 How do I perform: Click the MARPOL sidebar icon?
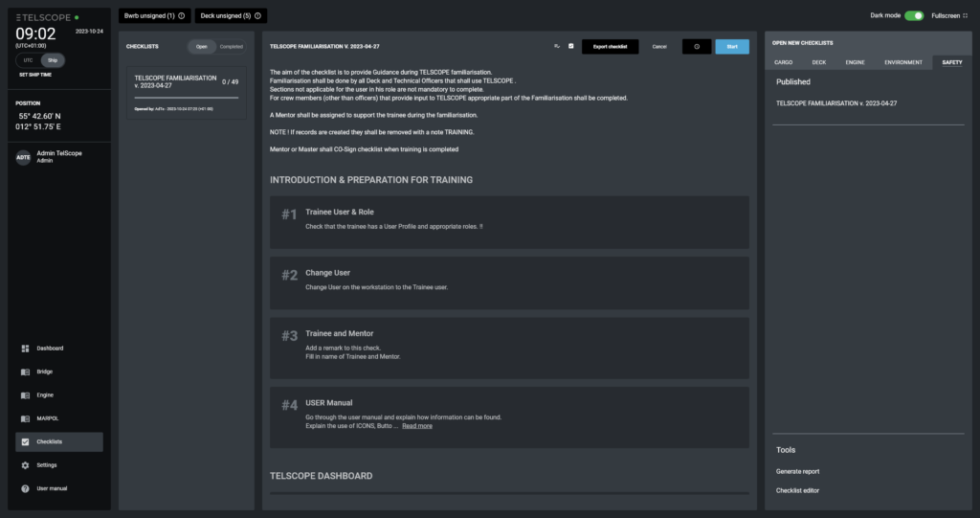25,418
